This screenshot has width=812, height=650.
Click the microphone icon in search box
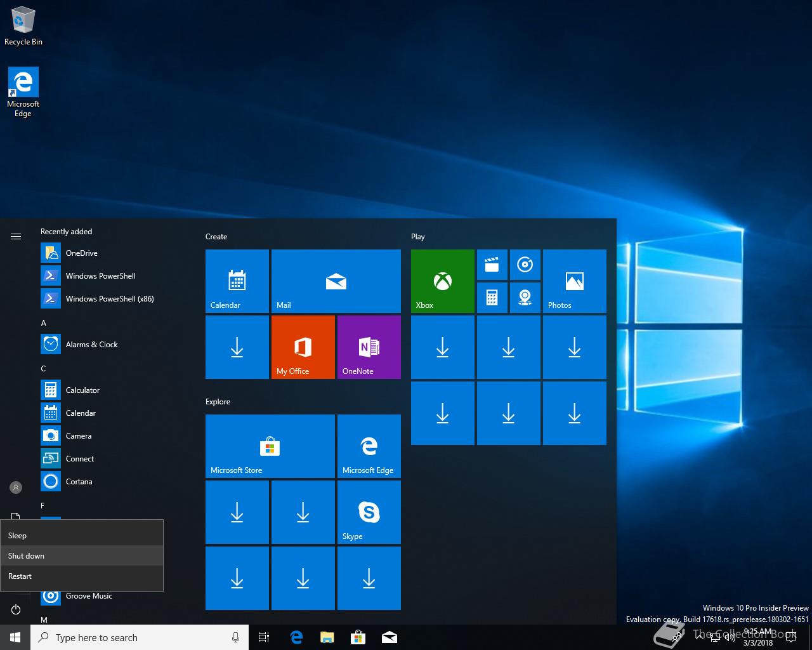[x=235, y=637]
